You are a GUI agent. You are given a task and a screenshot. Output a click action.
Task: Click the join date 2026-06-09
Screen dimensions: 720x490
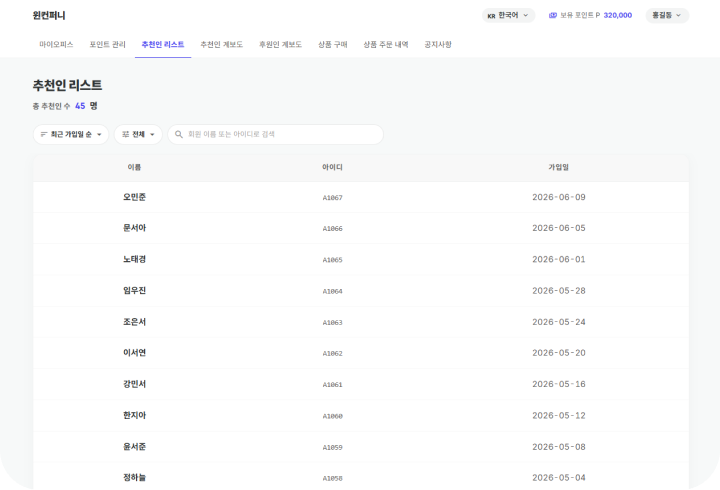[x=559, y=197]
